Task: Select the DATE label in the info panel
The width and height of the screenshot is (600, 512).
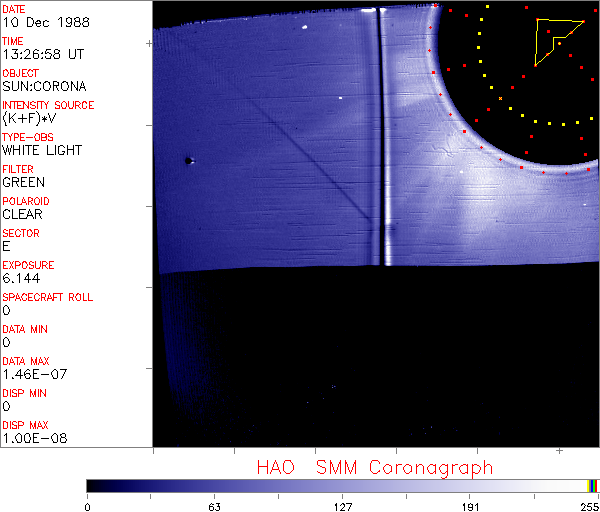Action: (14, 9)
